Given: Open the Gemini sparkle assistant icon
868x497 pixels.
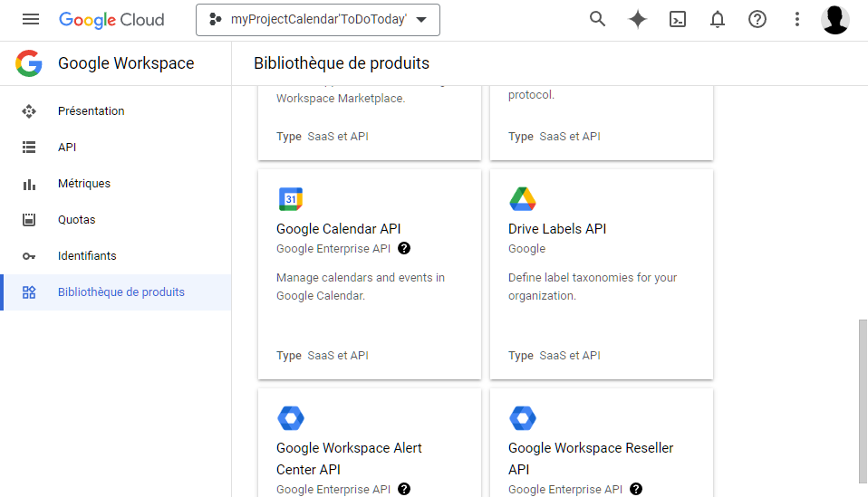Looking at the screenshot, I should click(x=638, y=19).
